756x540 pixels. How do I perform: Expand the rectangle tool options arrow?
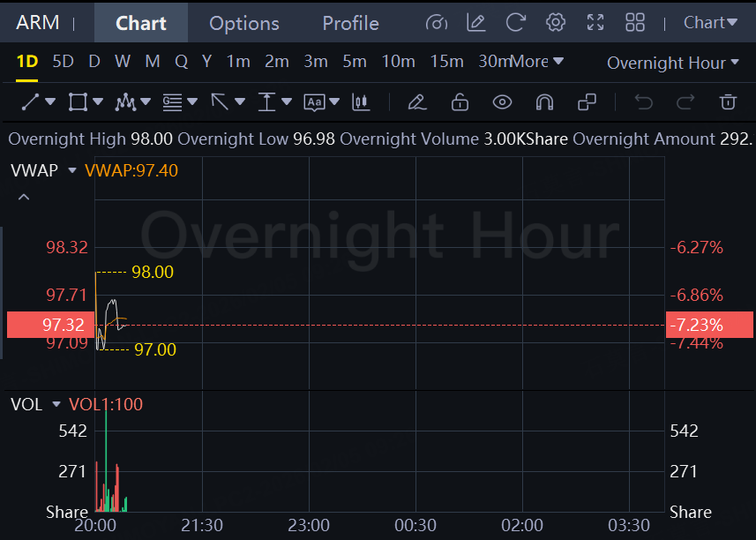(98, 101)
